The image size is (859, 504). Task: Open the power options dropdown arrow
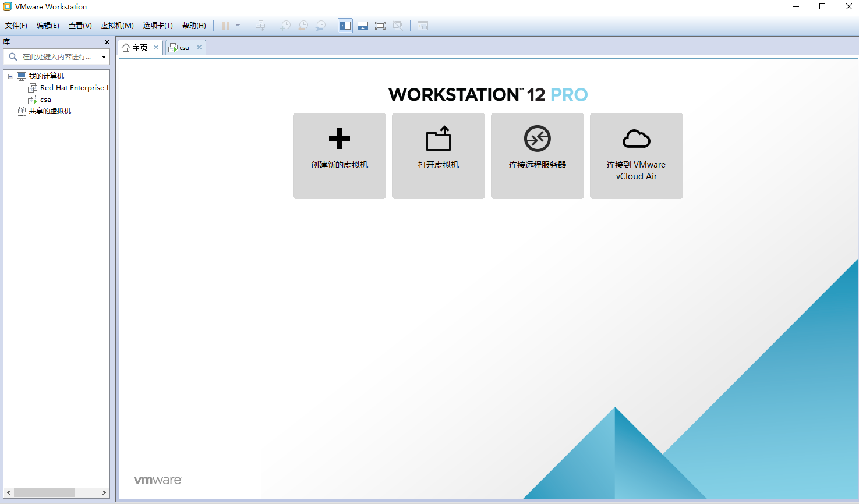tap(238, 26)
